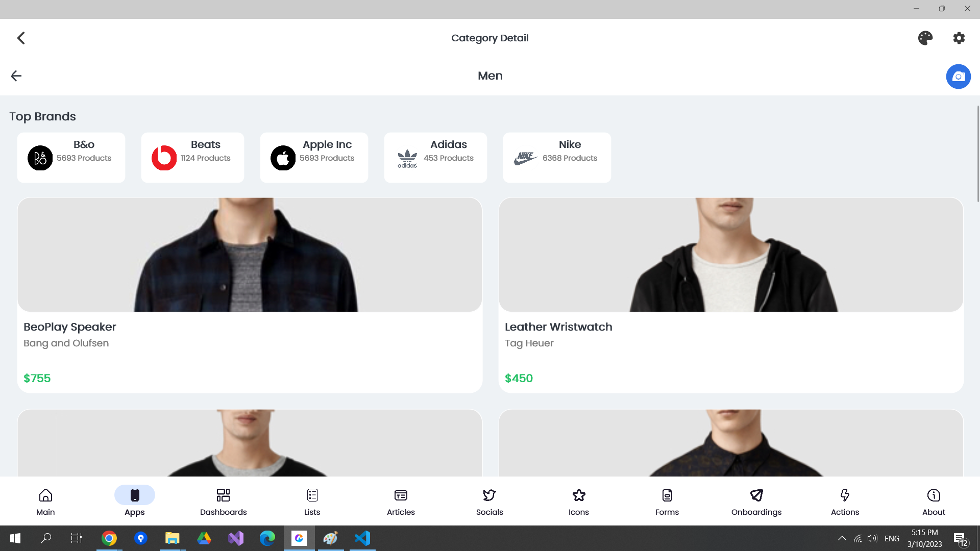
Task: Go back using top chevron icon
Action: tap(21, 38)
